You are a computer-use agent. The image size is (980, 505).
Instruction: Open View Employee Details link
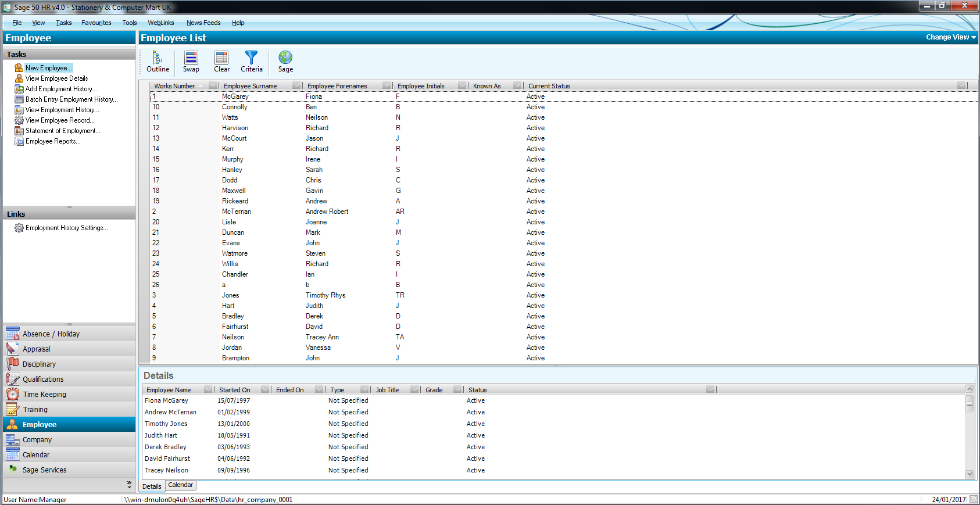(57, 78)
